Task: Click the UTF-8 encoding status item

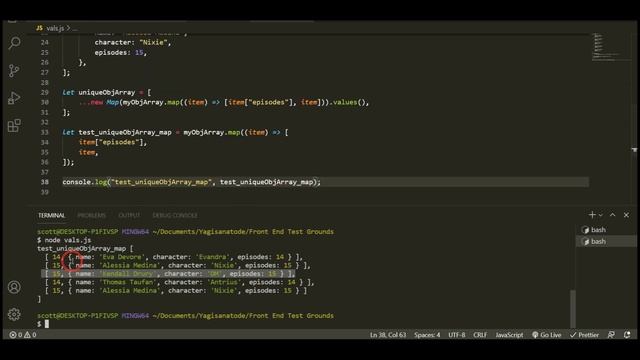Action: tap(456, 335)
